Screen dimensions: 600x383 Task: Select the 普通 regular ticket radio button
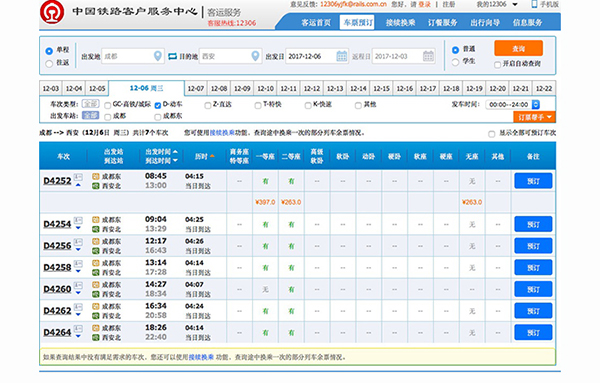(455, 50)
